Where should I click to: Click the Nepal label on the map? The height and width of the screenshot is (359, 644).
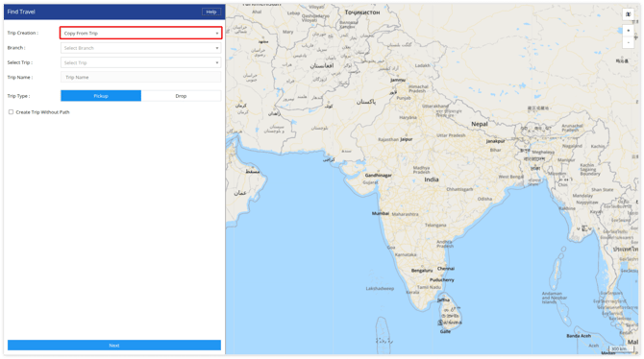pos(480,124)
